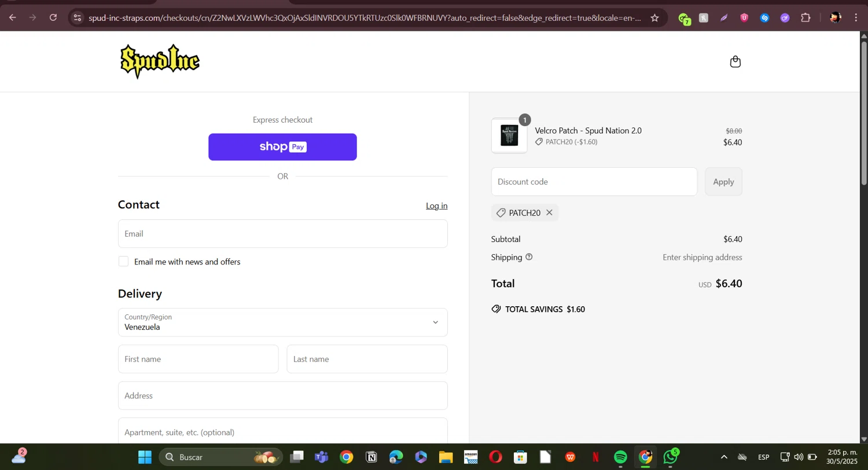Click the Email input field
Viewport: 868px width, 470px height.
click(x=282, y=234)
